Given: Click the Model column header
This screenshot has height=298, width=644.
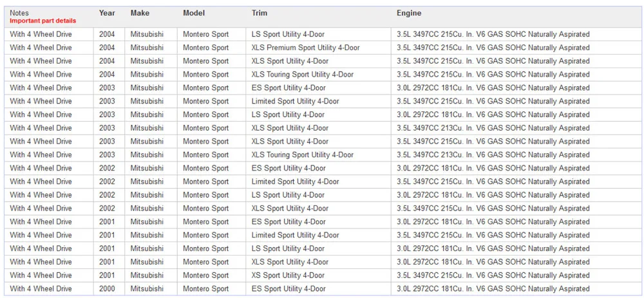Looking at the screenshot, I should (194, 13).
